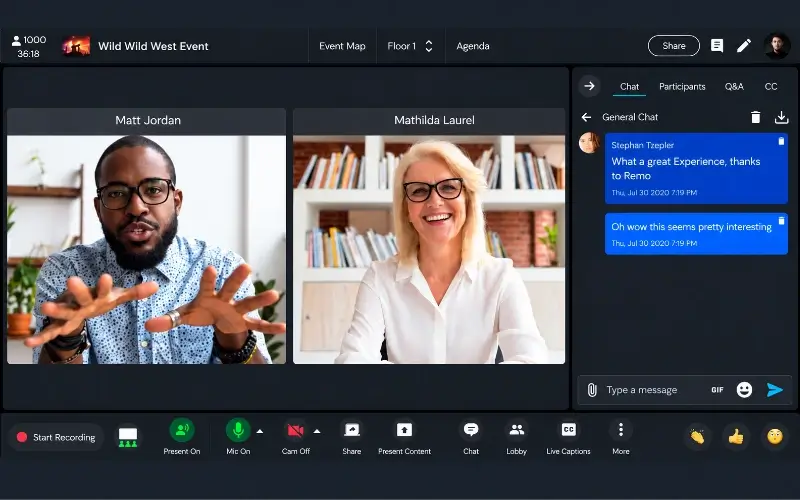The height and width of the screenshot is (500, 800).
Task: Send the chat message
Action: pyautogui.click(x=775, y=390)
